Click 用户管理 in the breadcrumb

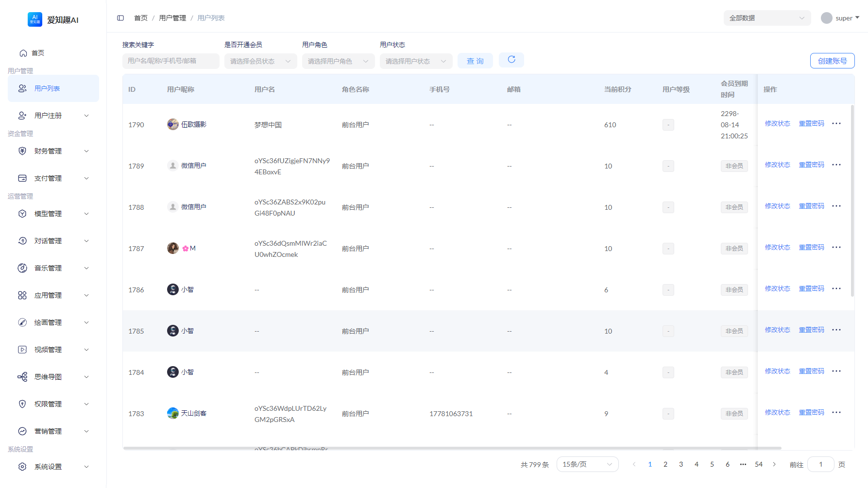tap(172, 18)
